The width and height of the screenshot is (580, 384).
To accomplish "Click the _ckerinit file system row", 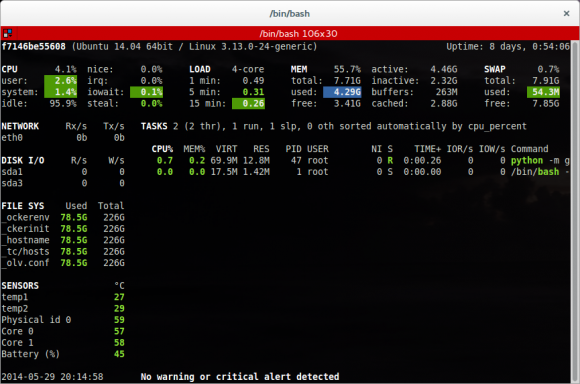I will [63, 229].
